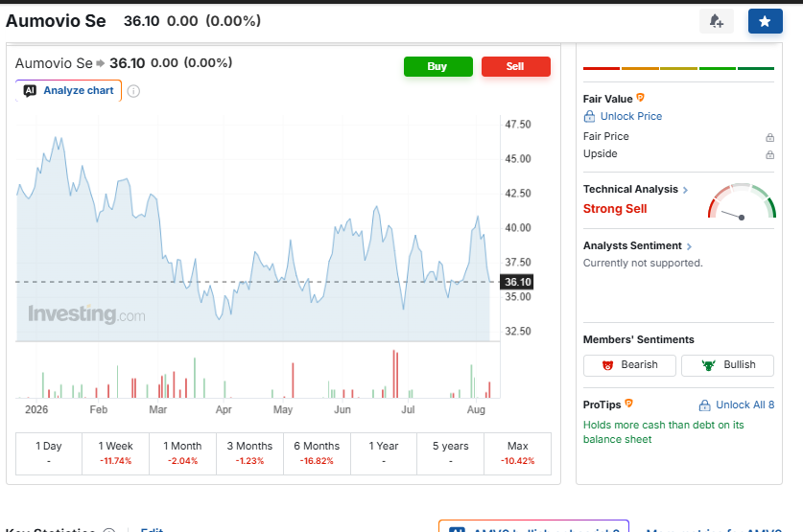Select the 1 Year range tab
This screenshot has width=803, height=532.
pos(384,453)
